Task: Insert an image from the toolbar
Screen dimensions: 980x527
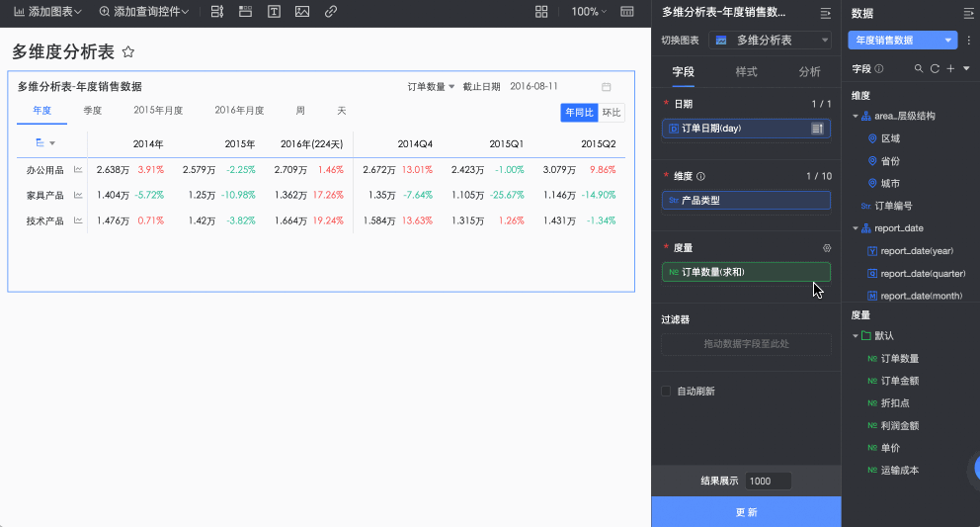Action: pyautogui.click(x=302, y=12)
